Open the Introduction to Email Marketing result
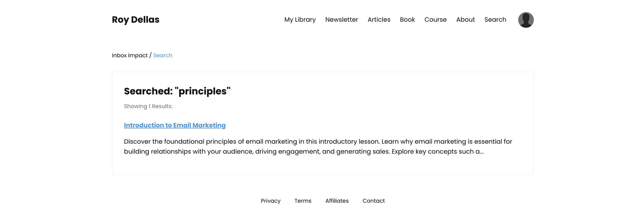Screen dimensions: 644x224 pyautogui.click(x=175, y=125)
